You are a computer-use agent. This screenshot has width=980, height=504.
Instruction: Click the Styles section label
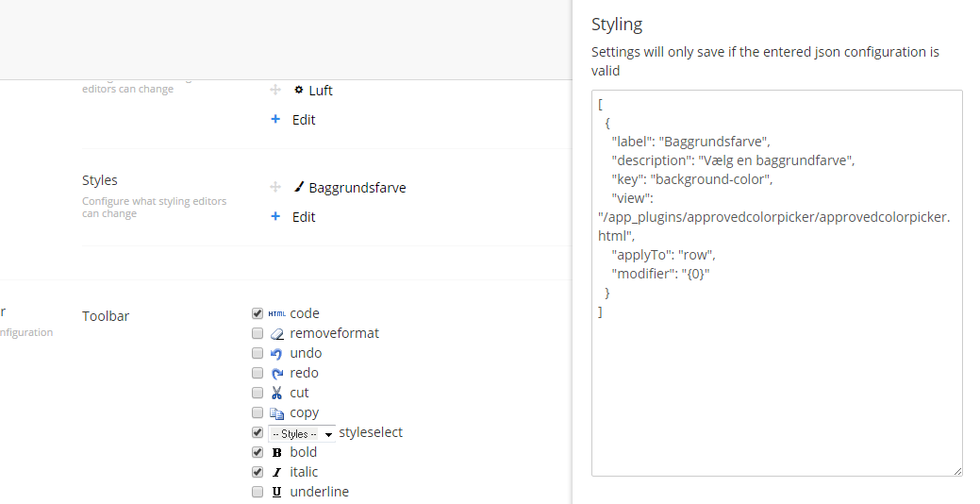pos(99,180)
